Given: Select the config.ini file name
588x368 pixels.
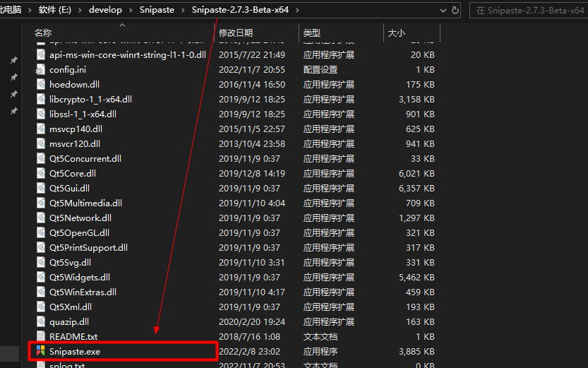Looking at the screenshot, I should pos(68,70).
